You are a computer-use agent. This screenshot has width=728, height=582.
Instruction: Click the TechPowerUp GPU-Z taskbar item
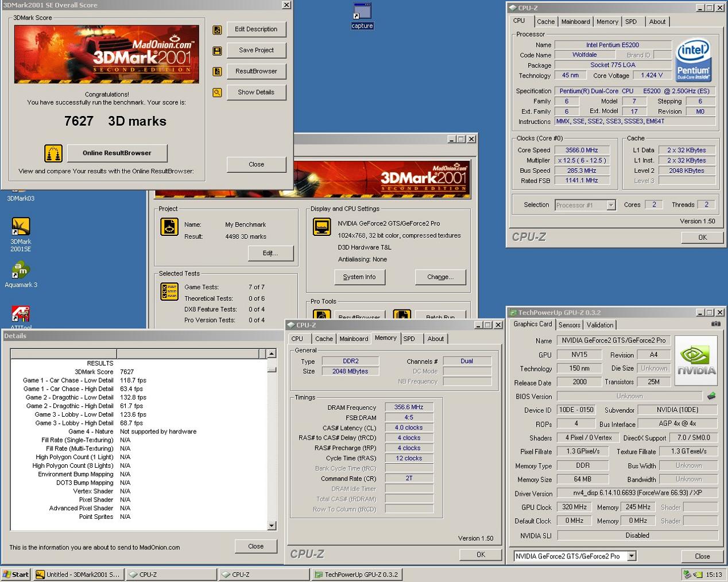[356, 575]
